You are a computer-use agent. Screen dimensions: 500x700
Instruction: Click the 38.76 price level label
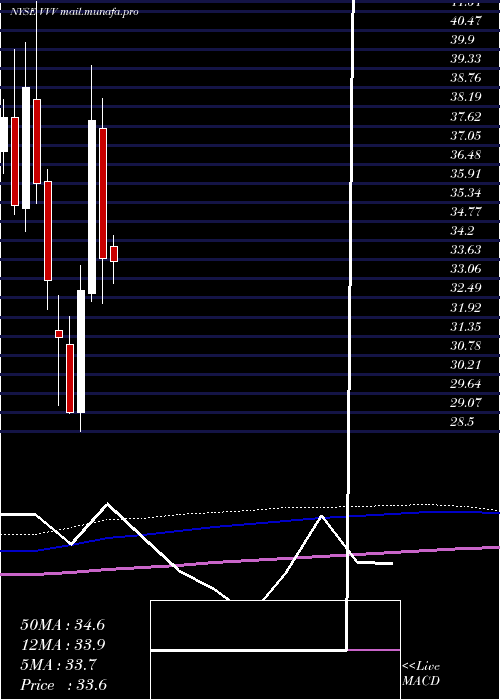[x=466, y=78]
